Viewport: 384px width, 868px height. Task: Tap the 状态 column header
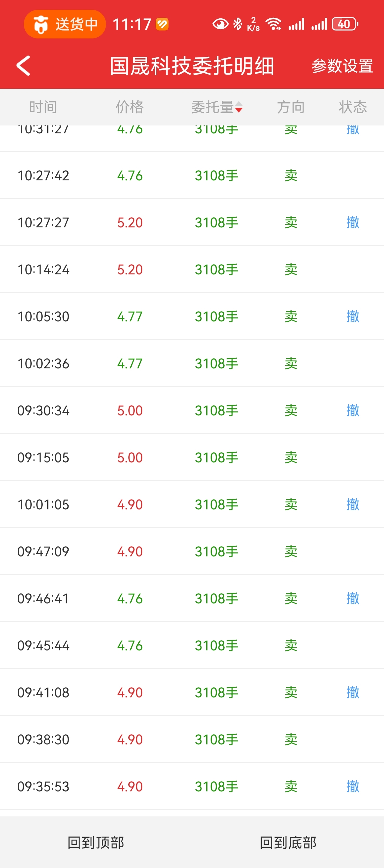click(x=353, y=107)
